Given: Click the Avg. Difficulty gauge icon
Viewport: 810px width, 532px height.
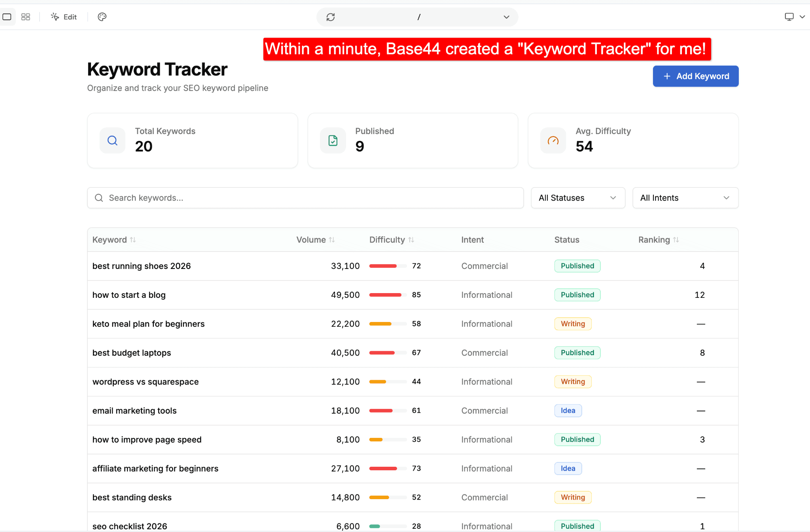Looking at the screenshot, I should (553, 140).
